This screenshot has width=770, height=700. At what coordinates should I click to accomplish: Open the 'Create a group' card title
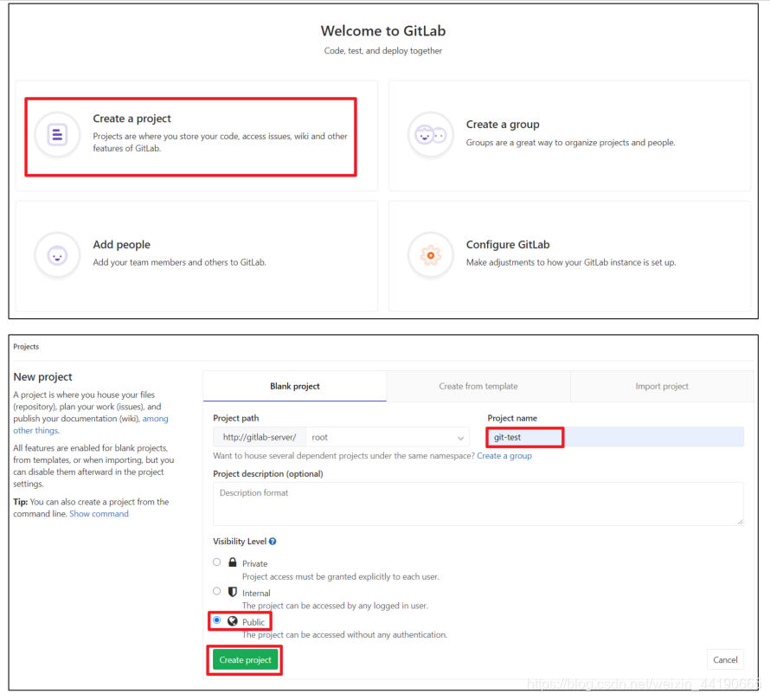point(503,125)
